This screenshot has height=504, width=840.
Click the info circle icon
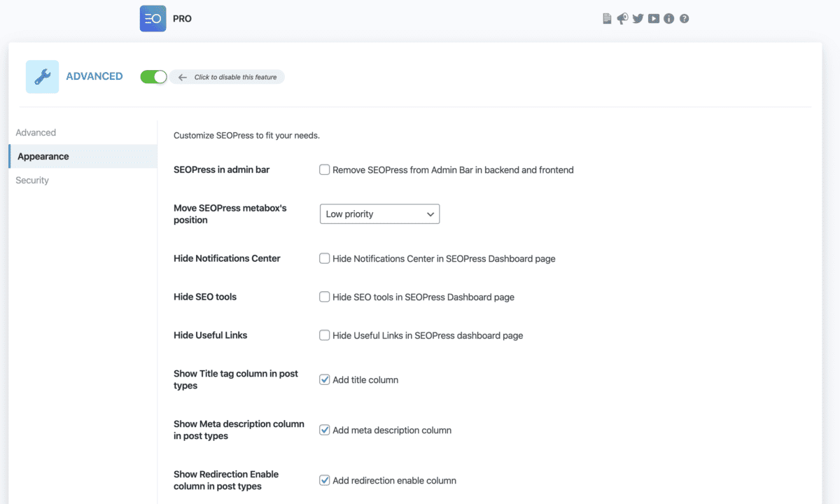tap(669, 19)
